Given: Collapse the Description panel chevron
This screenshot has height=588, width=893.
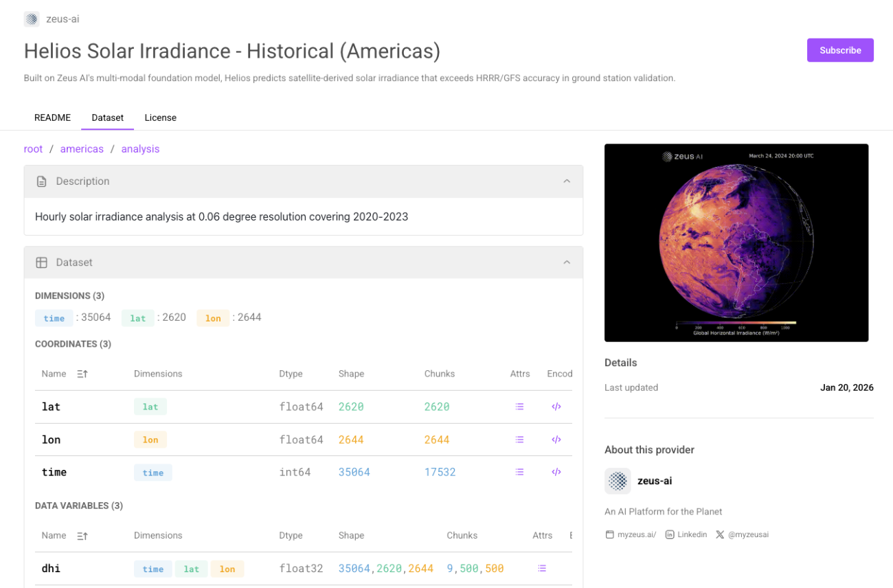Looking at the screenshot, I should [x=567, y=181].
